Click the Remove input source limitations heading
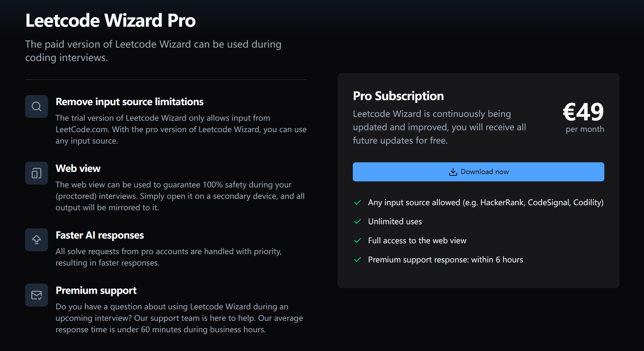This screenshot has height=351, width=644. pyautogui.click(x=130, y=102)
